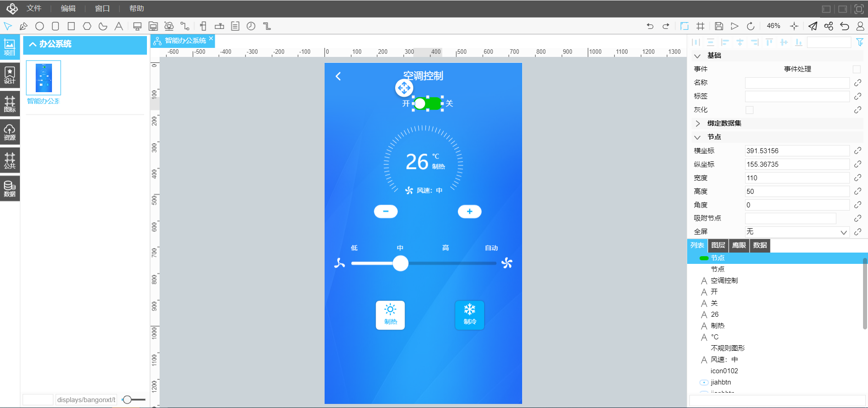Click the back arrow on canvas header
868x408 pixels.
pyautogui.click(x=338, y=76)
